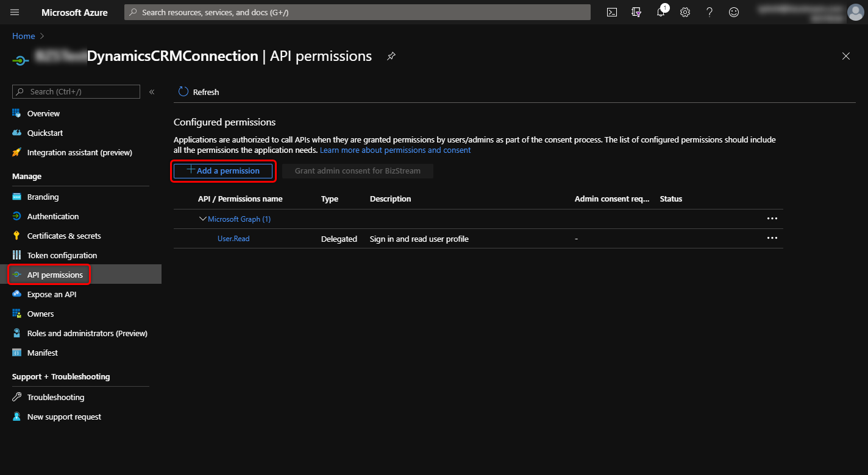Click the sidebar Search (Ctrl+/) box
The image size is (868, 475).
[76, 91]
